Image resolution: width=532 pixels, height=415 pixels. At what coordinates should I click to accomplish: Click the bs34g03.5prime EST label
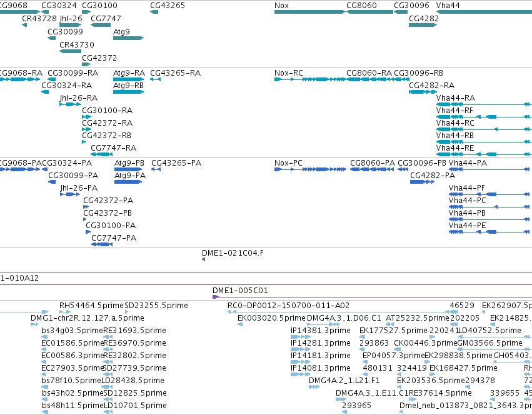(x=72, y=331)
